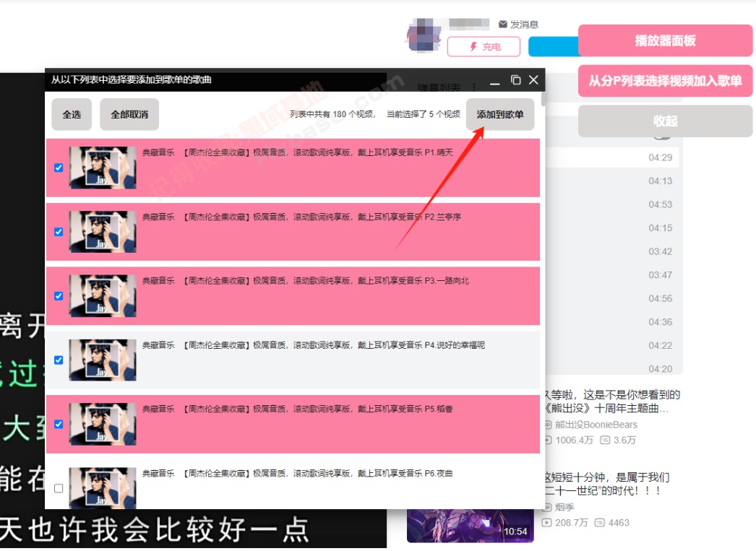Click play count icon beside 208.7万
The width and height of the screenshot is (756, 551).
coord(546,523)
